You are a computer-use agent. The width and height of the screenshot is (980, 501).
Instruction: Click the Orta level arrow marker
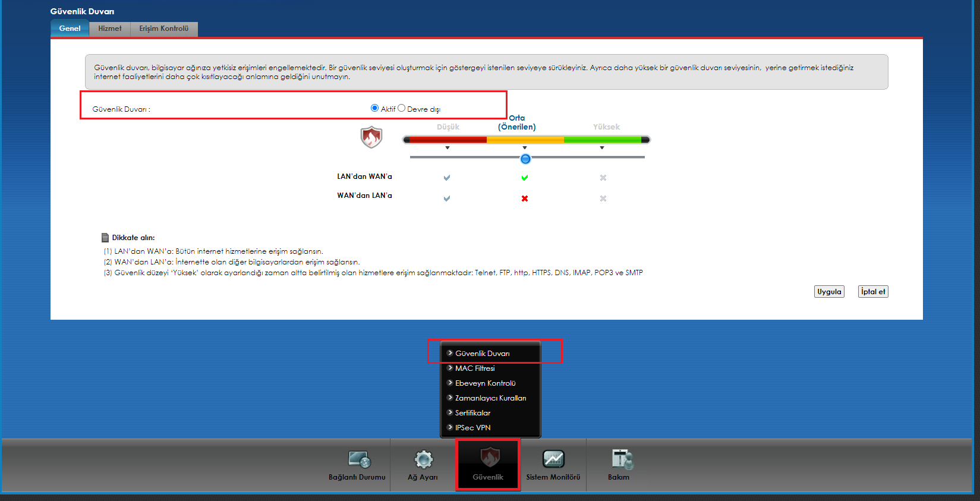525,148
